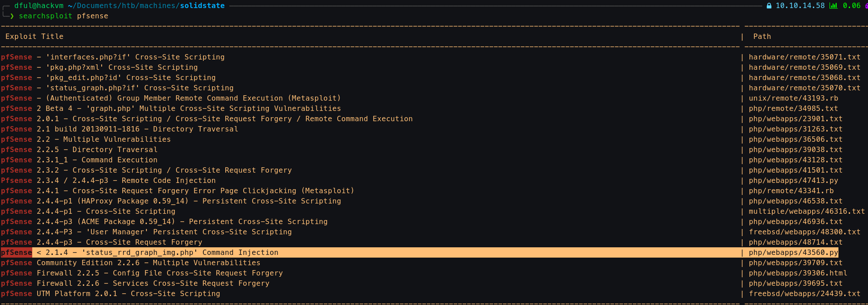
Task: Click the path php/webapps/46936.txt
Action: [796, 222]
